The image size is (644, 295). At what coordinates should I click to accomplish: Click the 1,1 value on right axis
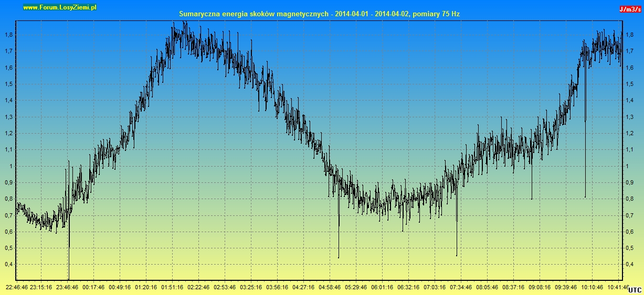(629, 149)
